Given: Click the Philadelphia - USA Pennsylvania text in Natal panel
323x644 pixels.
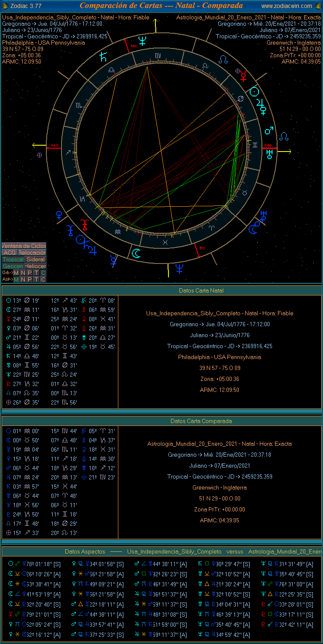Looking at the screenshot, I should coord(219,357).
